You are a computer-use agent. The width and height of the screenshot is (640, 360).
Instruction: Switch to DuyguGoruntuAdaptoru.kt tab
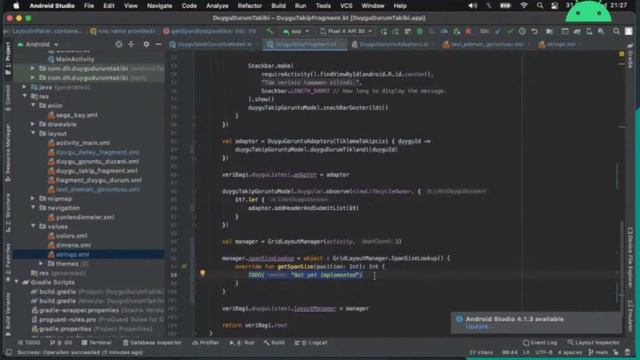[390, 44]
